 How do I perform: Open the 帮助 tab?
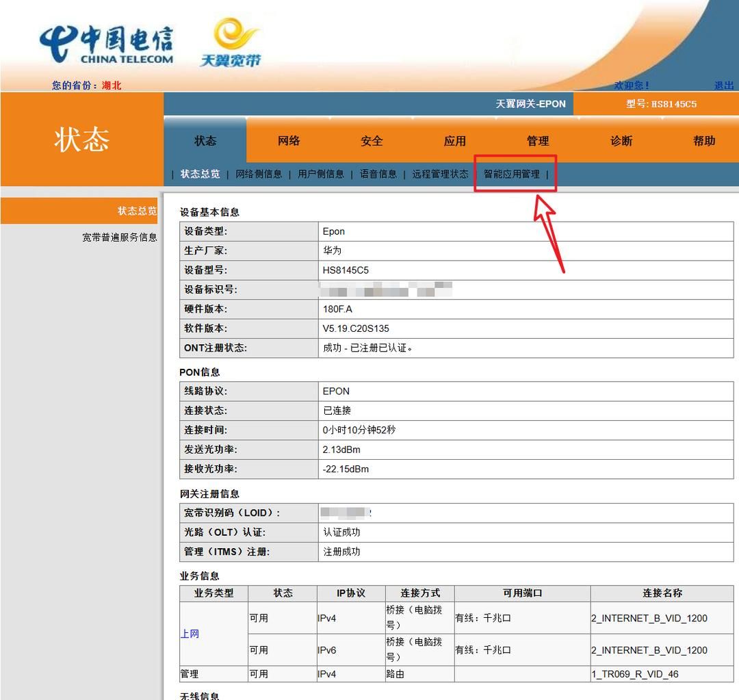point(703,141)
